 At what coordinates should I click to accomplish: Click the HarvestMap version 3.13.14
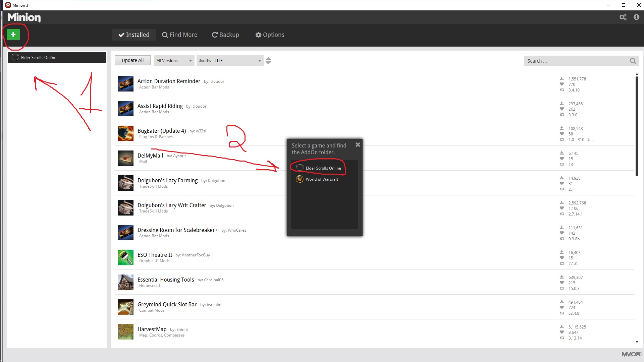575,338
